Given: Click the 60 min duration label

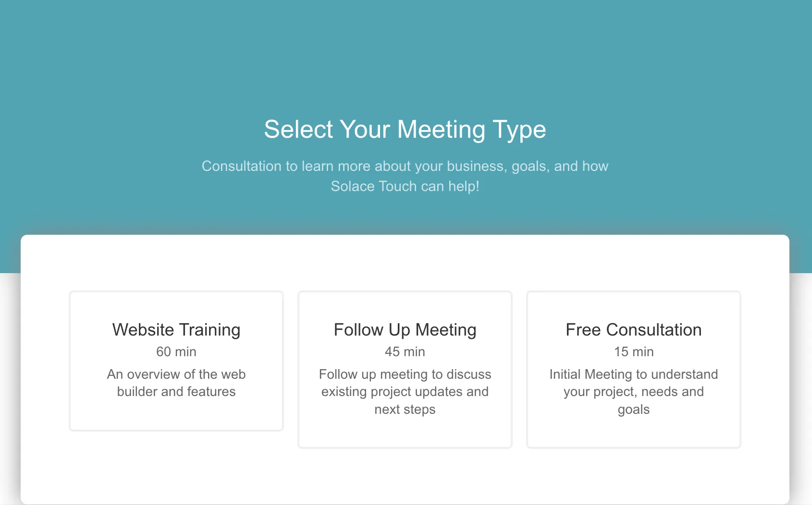Looking at the screenshot, I should coord(176,352).
